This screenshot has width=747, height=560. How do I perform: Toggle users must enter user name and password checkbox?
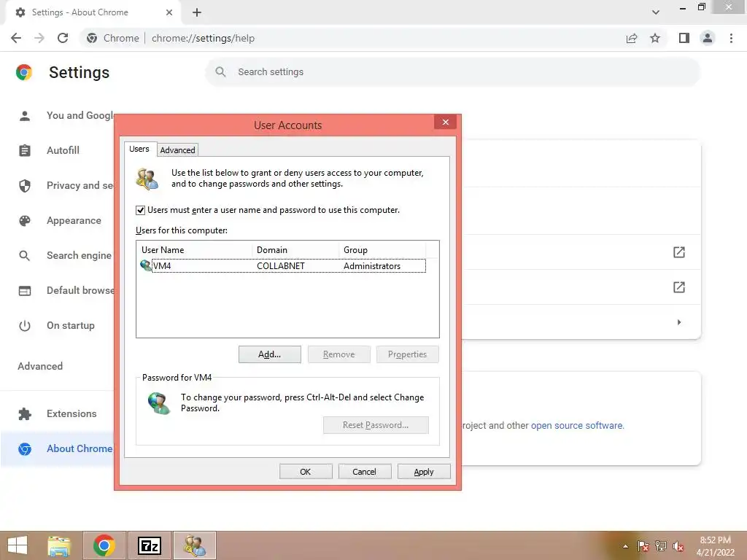(140, 210)
